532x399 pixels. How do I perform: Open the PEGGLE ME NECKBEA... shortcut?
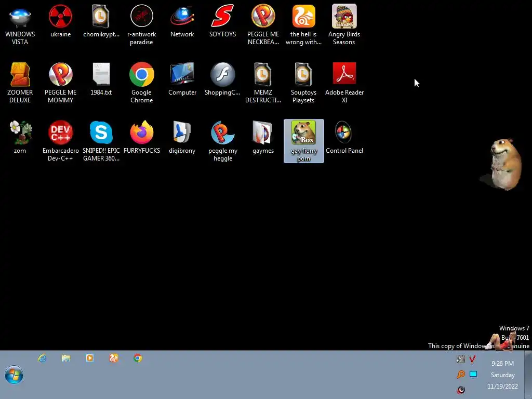point(263,25)
